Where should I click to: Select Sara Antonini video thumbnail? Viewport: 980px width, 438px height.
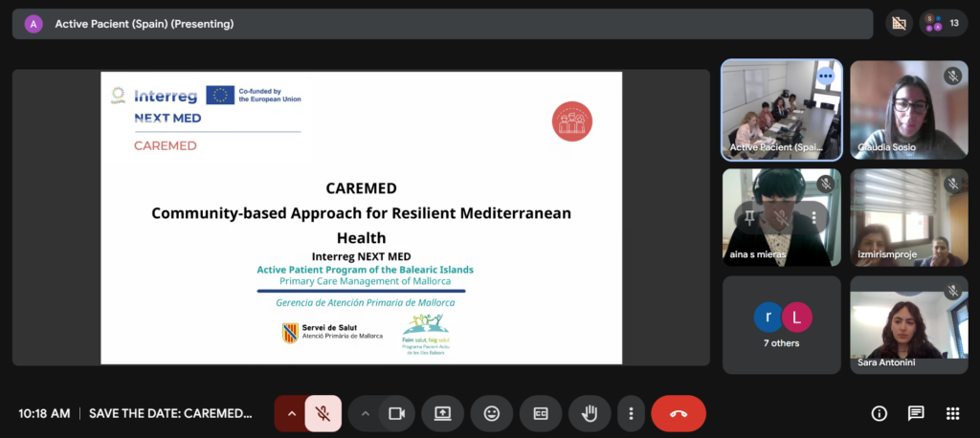pos(908,325)
